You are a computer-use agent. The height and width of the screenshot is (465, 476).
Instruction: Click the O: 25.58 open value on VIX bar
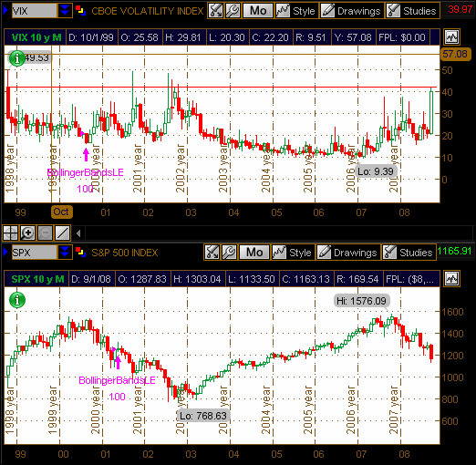(140, 37)
